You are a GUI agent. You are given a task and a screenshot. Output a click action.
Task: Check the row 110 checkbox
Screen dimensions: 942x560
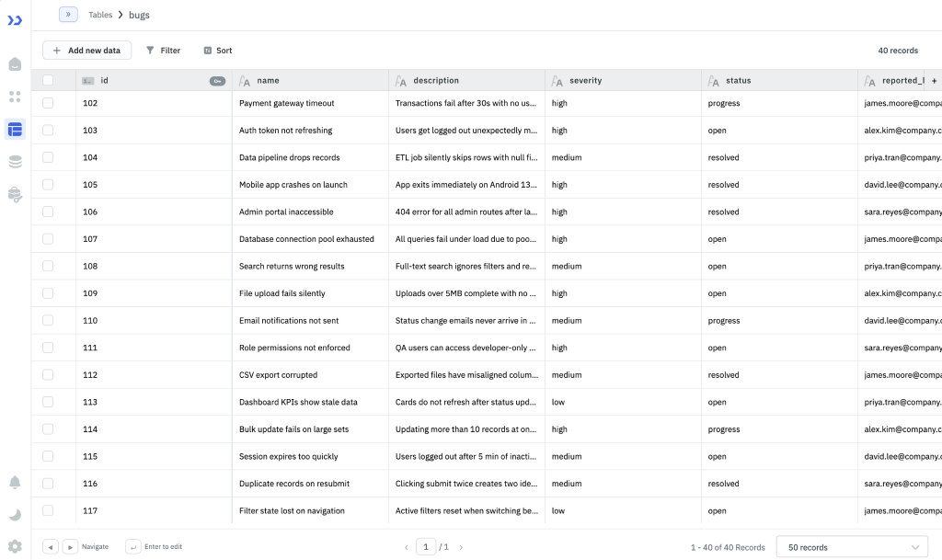(x=48, y=321)
